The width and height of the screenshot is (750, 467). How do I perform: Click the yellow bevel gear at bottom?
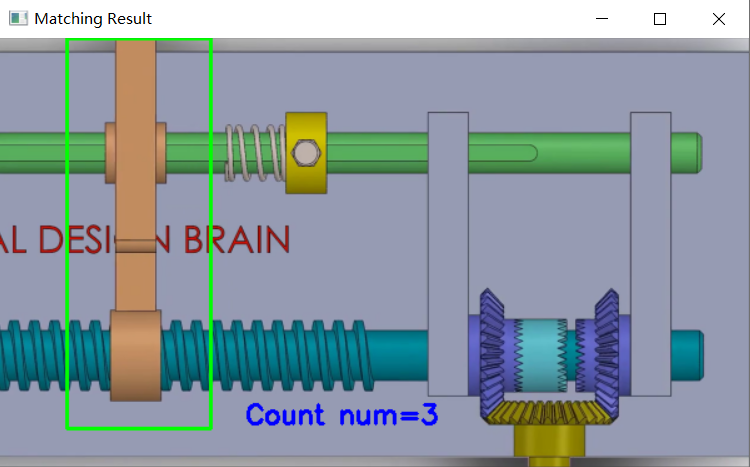pyautogui.click(x=549, y=413)
